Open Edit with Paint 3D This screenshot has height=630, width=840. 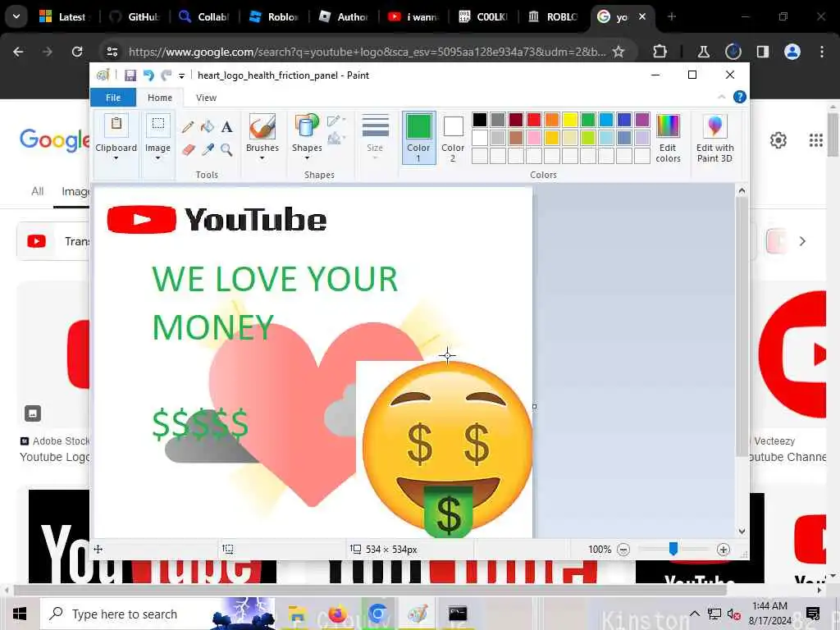pos(714,138)
